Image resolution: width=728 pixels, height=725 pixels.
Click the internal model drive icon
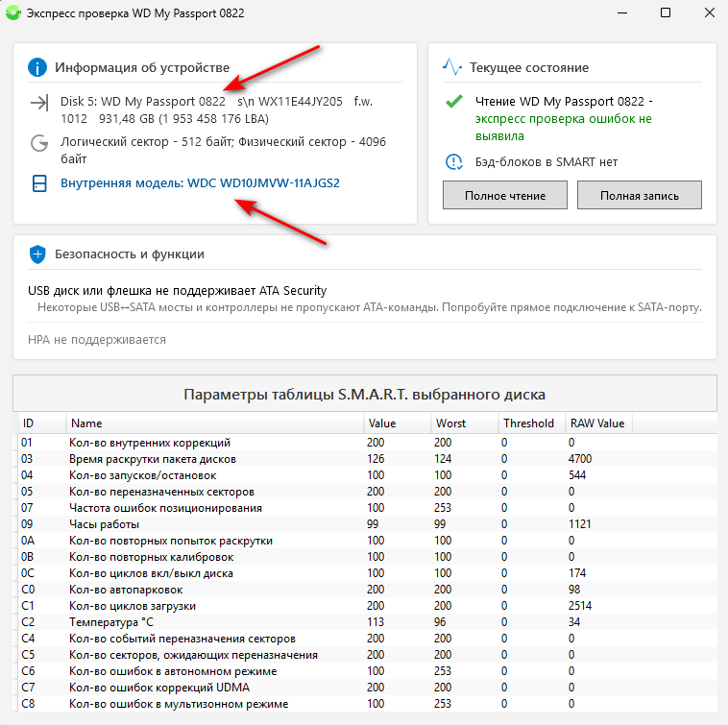click(39, 182)
